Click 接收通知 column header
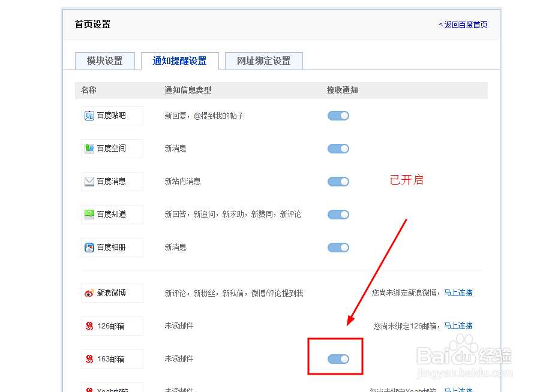The height and width of the screenshot is (392, 543). tap(343, 91)
